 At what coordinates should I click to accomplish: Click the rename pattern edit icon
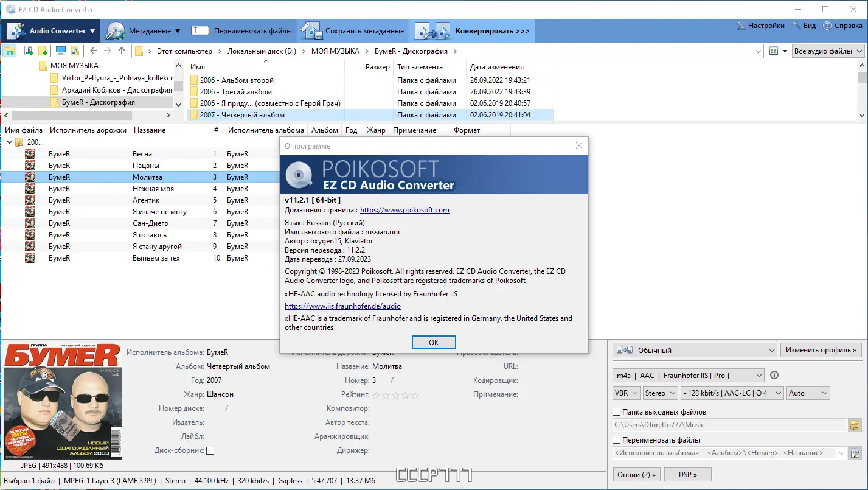point(854,453)
